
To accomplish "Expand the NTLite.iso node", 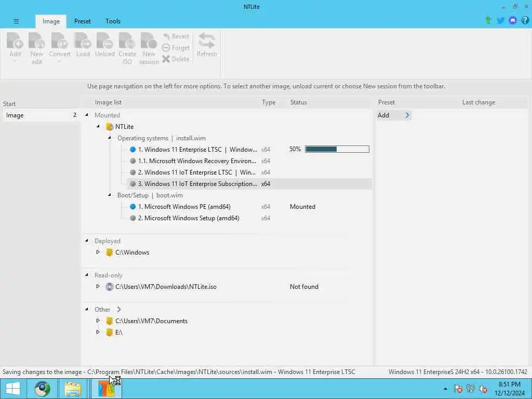I will point(98,286).
